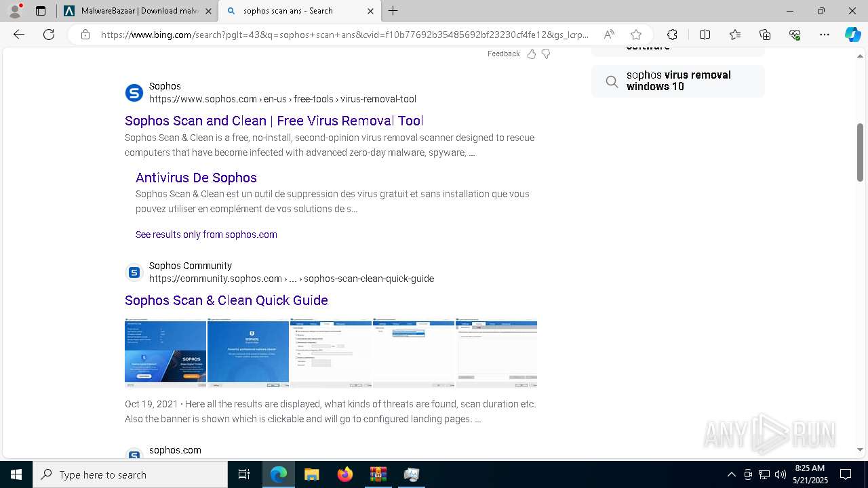This screenshot has height=488, width=868.
Task: Open the Copilot sidebar
Action: [852, 35]
